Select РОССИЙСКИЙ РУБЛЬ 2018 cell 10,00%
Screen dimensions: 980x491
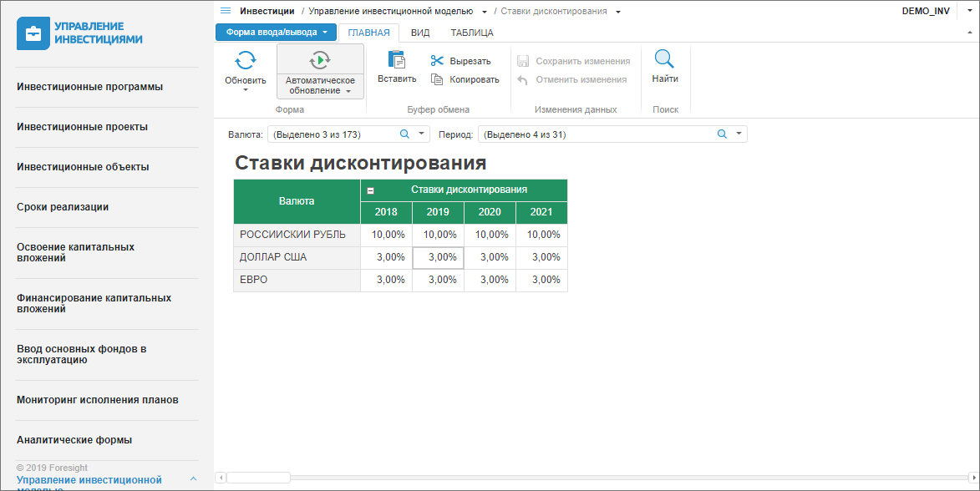pyautogui.click(x=386, y=235)
